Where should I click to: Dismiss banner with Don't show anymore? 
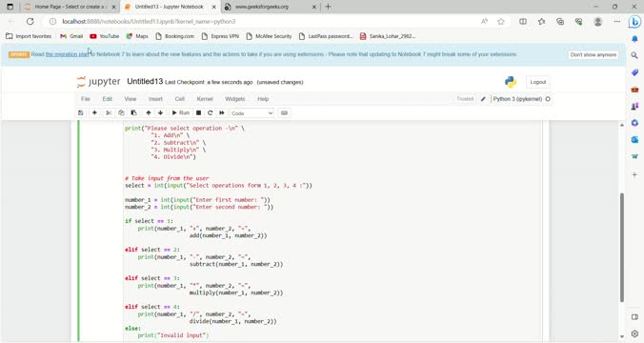[594, 54]
